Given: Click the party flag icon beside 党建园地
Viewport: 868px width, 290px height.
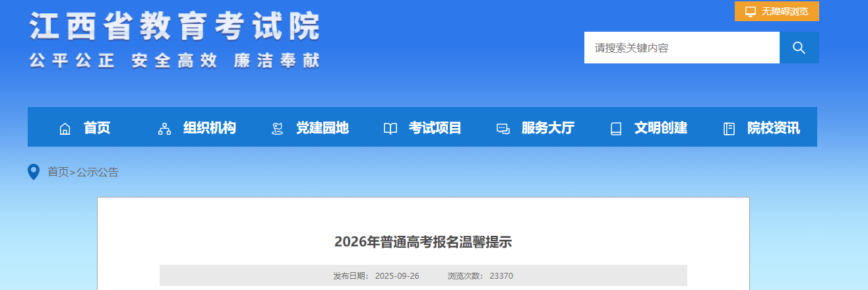Looking at the screenshot, I should pyautogui.click(x=278, y=129).
